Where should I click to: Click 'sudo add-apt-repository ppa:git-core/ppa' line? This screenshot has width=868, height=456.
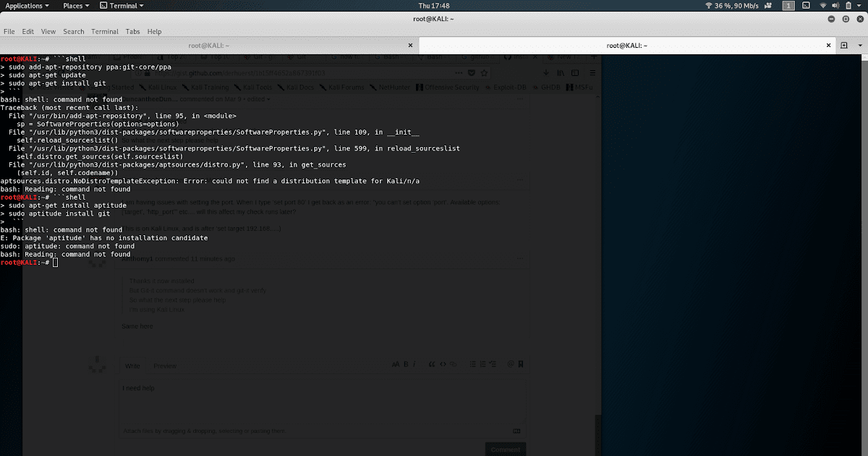[90, 67]
